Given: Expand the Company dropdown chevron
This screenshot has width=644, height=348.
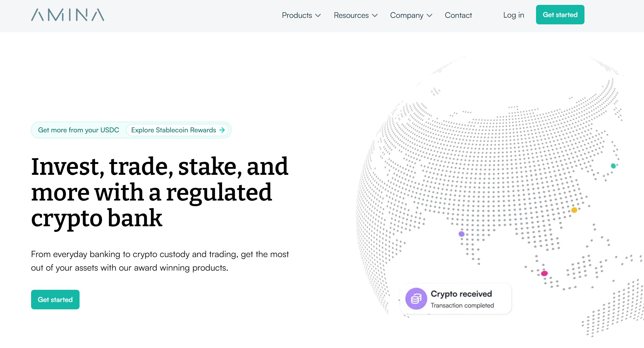Looking at the screenshot, I should click(x=429, y=15).
